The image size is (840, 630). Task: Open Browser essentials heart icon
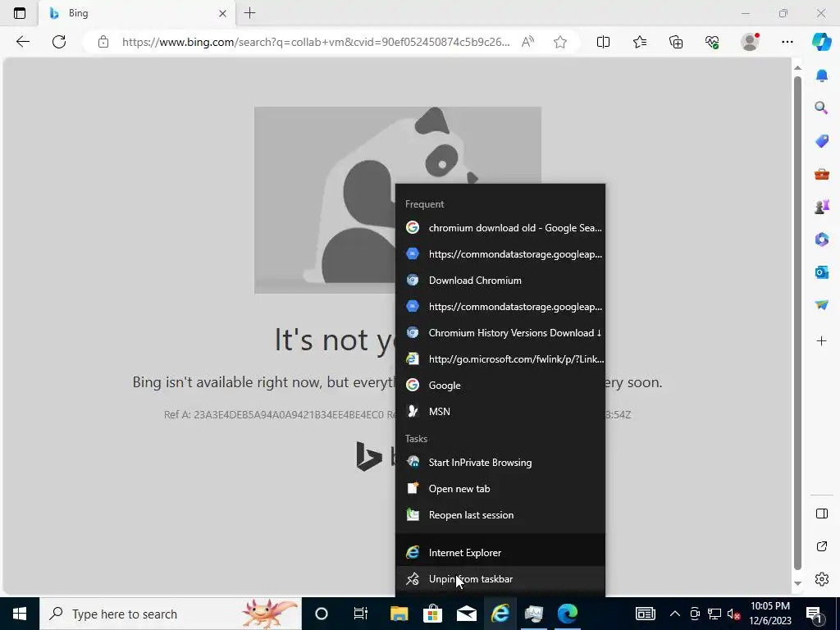coord(712,42)
